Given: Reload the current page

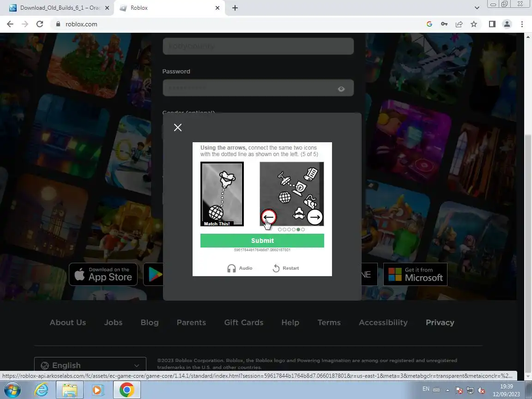Looking at the screenshot, I should tap(40, 24).
